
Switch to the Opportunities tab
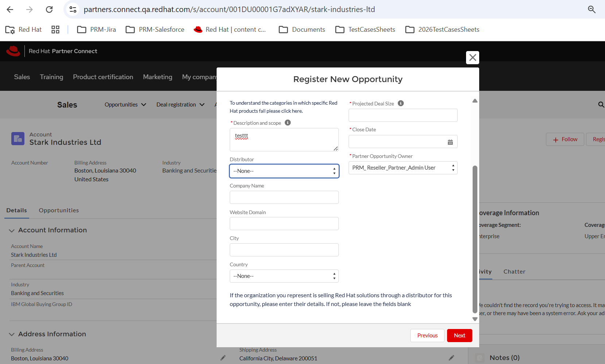click(x=59, y=210)
